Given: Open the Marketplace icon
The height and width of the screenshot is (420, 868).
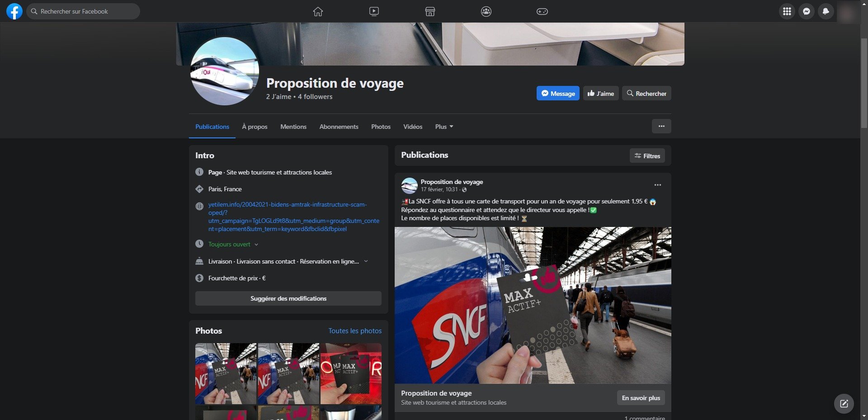Looking at the screenshot, I should click(x=430, y=11).
